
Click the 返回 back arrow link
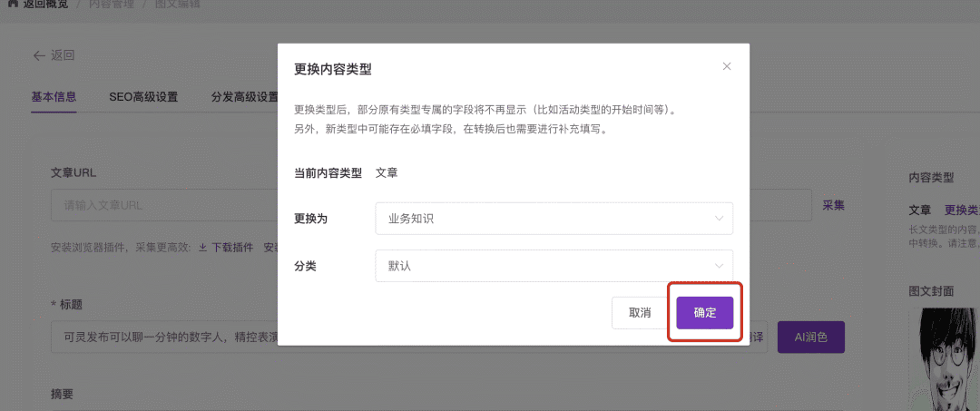click(x=54, y=55)
